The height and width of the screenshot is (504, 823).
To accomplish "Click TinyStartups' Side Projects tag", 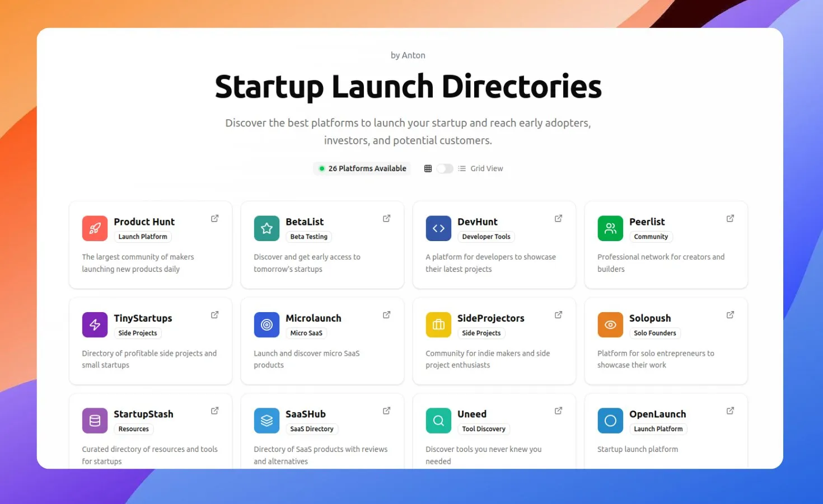I will point(138,333).
